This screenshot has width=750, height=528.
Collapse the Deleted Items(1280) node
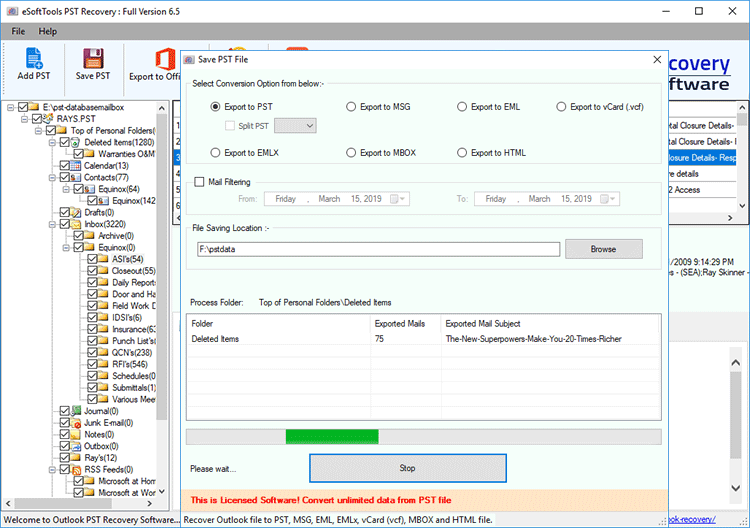[x=52, y=143]
